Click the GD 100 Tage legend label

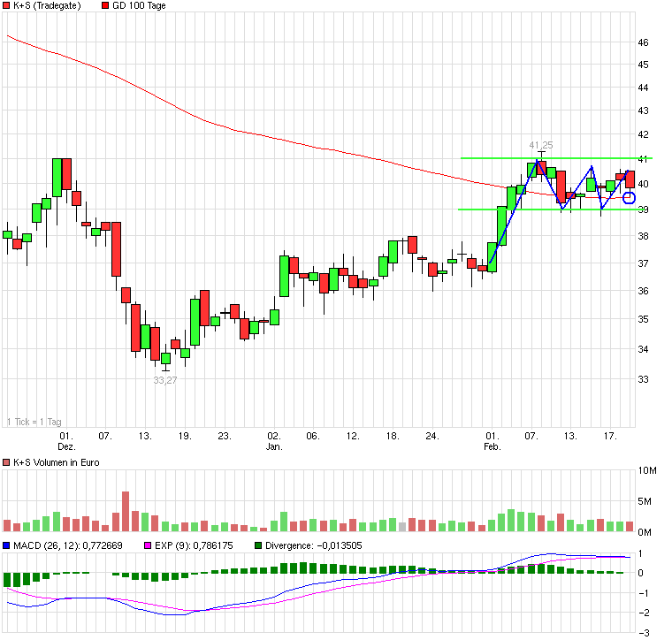coord(139,5)
